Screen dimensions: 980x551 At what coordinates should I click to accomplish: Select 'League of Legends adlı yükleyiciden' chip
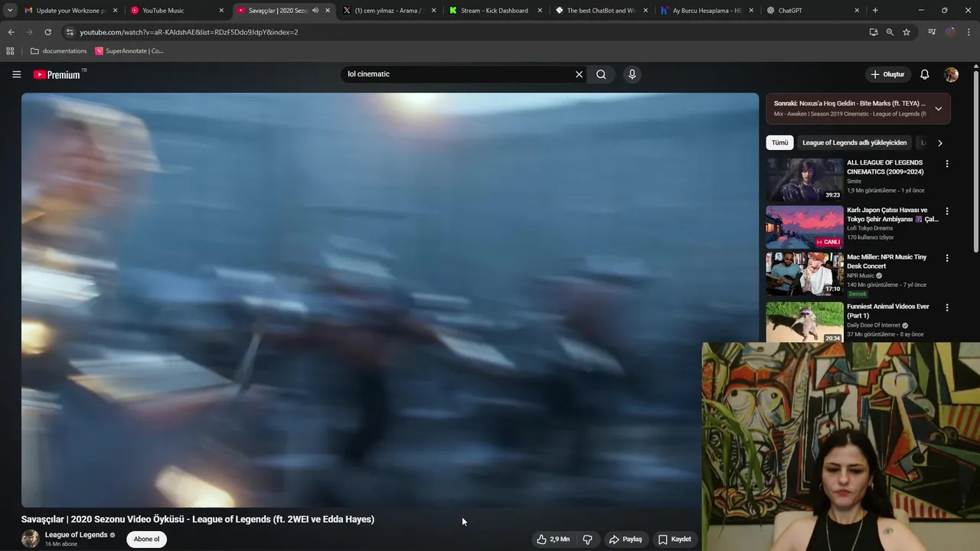pyautogui.click(x=854, y=142)
